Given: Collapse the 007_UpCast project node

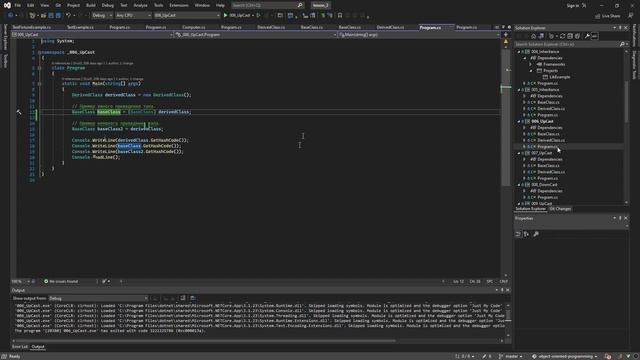Looking at the screenshot, I should tap(519, 153).
